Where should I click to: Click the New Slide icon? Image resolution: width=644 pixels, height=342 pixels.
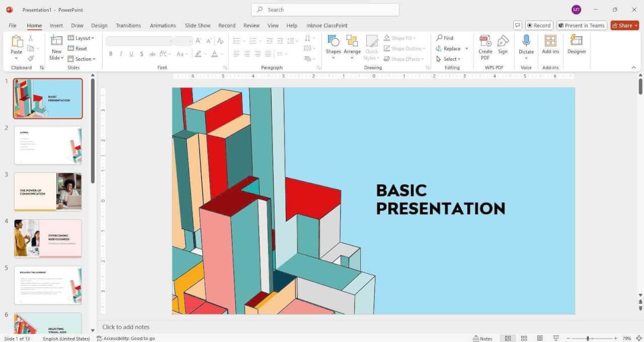coord(56,41)
